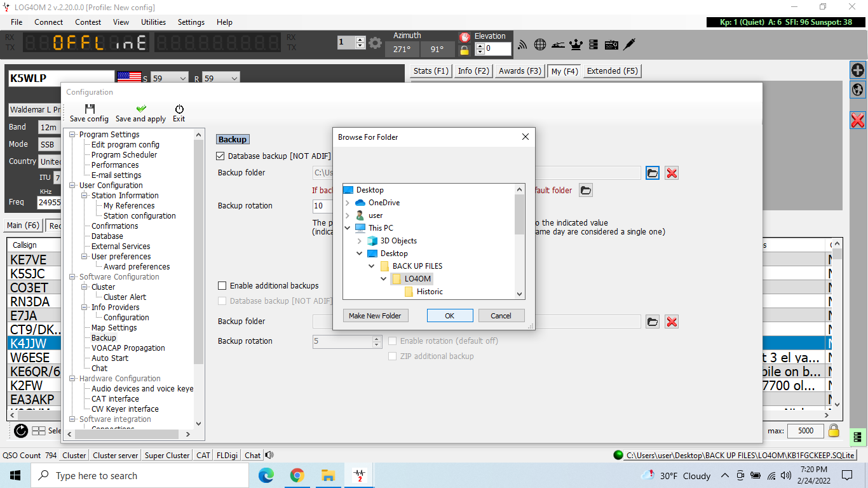
Task: Open the Connect menu
Action: [x=49, y=22]
